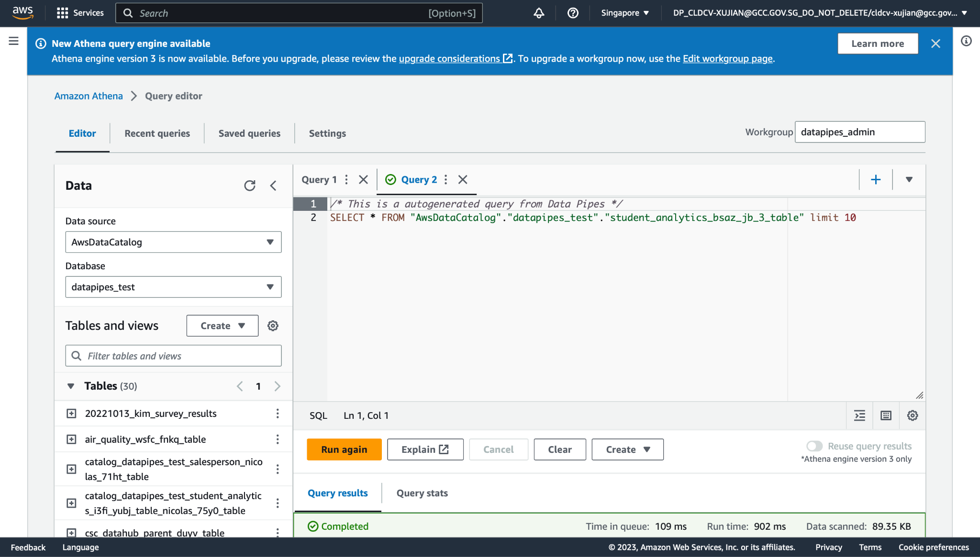Open the Tables and views Create dropdown

point(223,326)
